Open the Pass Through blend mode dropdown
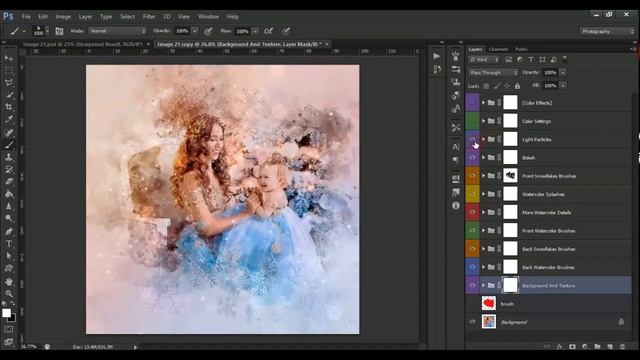 click(493, 73)
